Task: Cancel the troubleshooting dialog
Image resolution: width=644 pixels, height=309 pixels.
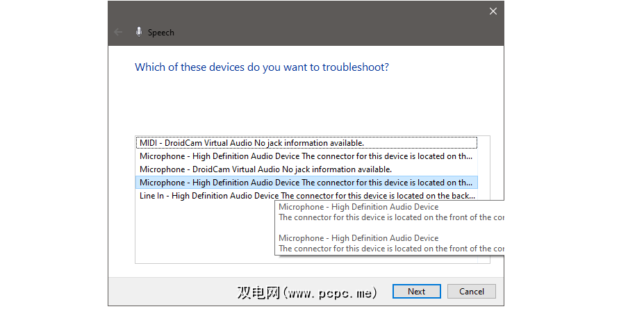Action: pyautogui.click(x=471, y=292)
